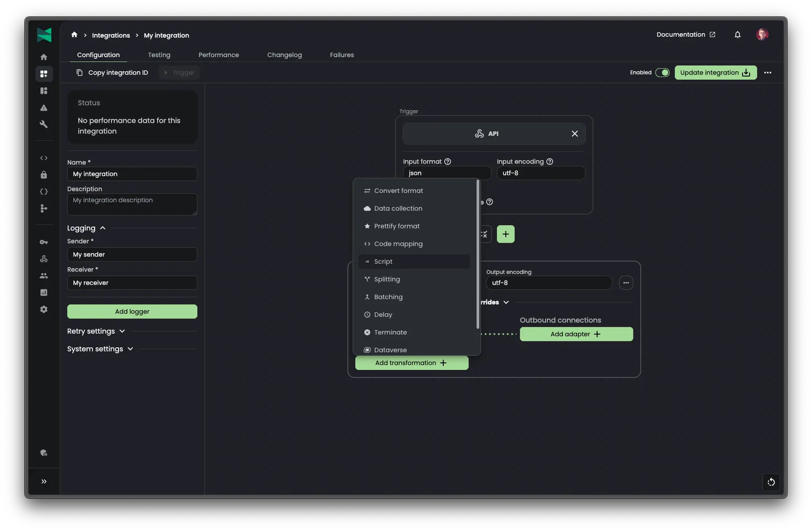Click the home icon in breadcrumb
The image size is (812, 531).
pos(74,35)
